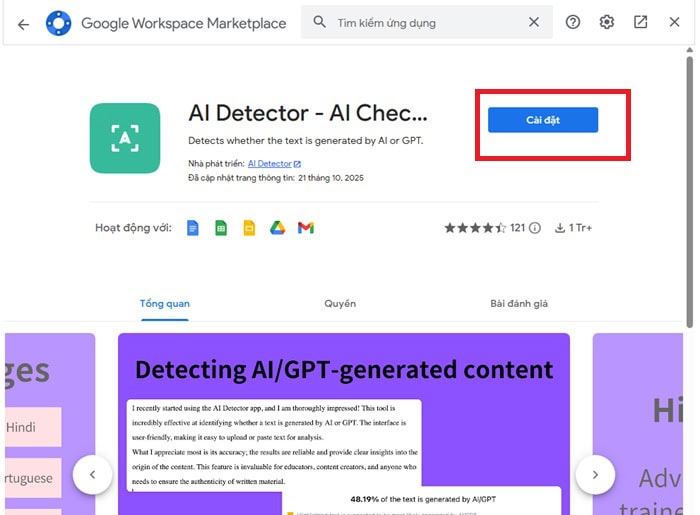Open the settings gear icon
Screen dimensions: 700x515
point(607,22)
